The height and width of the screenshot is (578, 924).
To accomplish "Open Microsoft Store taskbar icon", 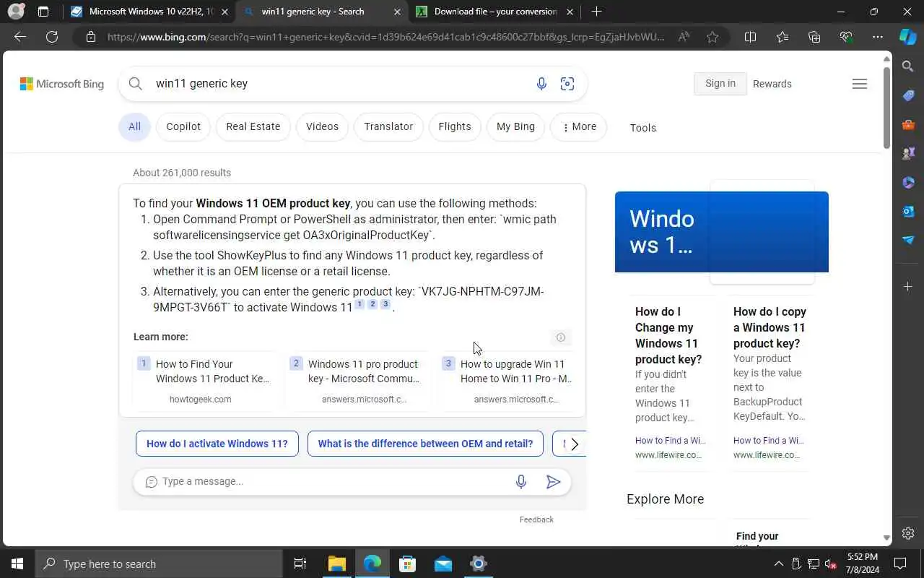I will [x=408, y=564].
